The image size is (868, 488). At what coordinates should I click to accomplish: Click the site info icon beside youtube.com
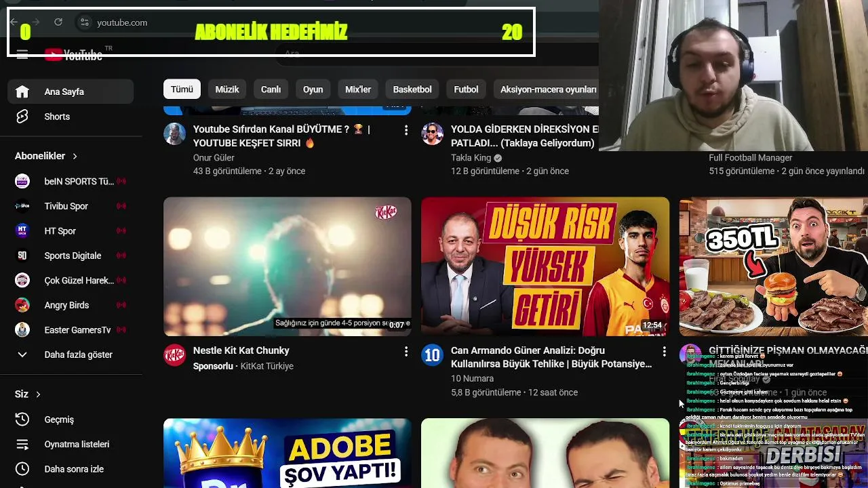click(84, 22)
